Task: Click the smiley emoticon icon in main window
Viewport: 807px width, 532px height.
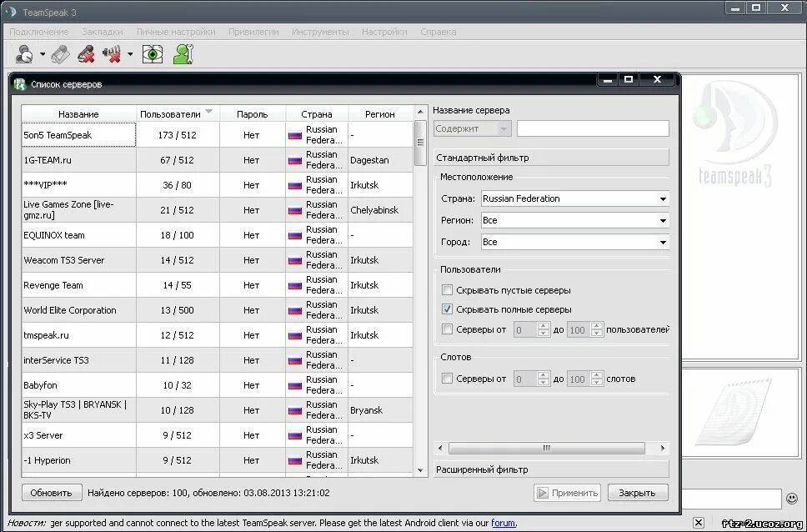Action: tap(792, 498)
